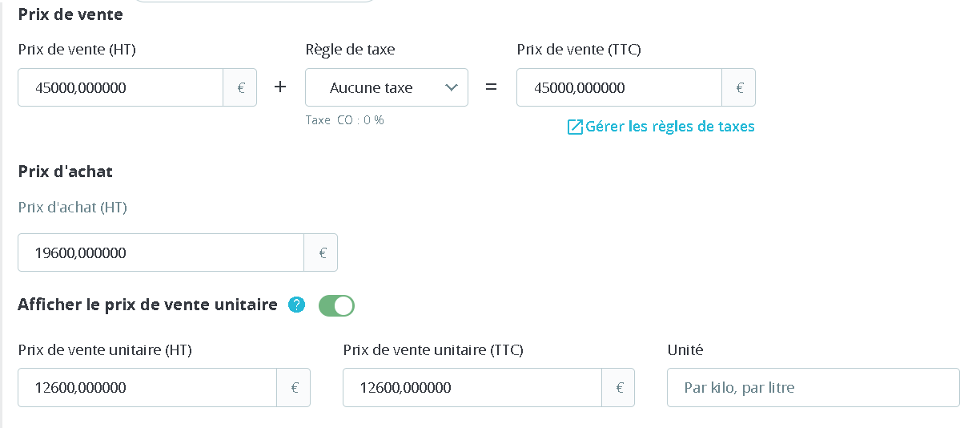Click the Prix d'achat section heading
Viewport: 980px width, 428px height.
click(66, 172)
